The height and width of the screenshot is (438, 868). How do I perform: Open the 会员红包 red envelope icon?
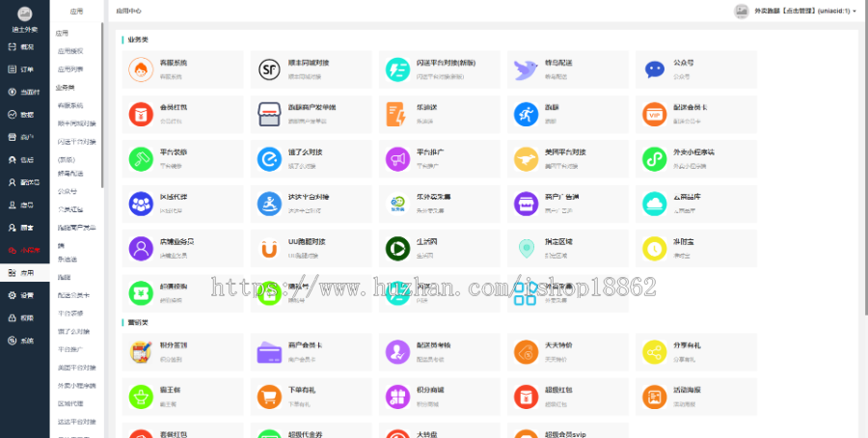click(141, 114)
